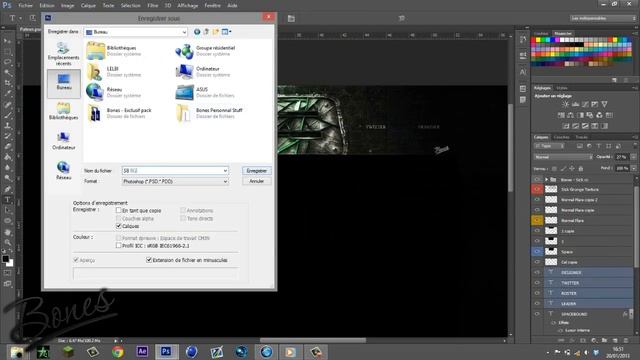Open the view menu dropdown in the dialog
The width and height of the screenshot is (640, 360).
pyautogui.click(x=227, y=32)
